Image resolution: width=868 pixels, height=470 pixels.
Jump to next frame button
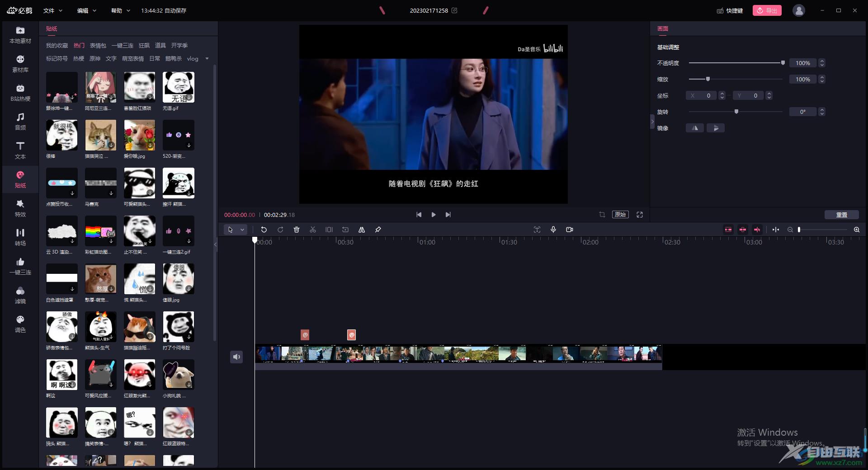pyautogui.click(x=448, y=215)
